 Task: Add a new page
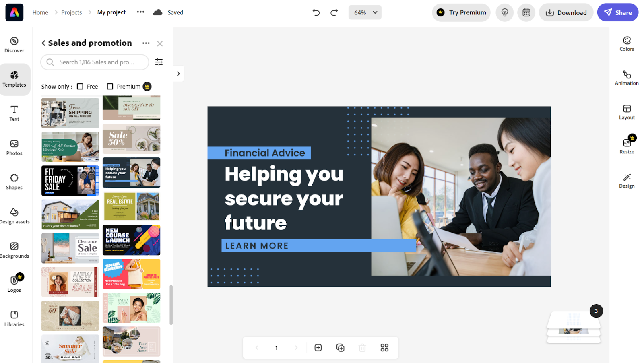click(318, 348)
